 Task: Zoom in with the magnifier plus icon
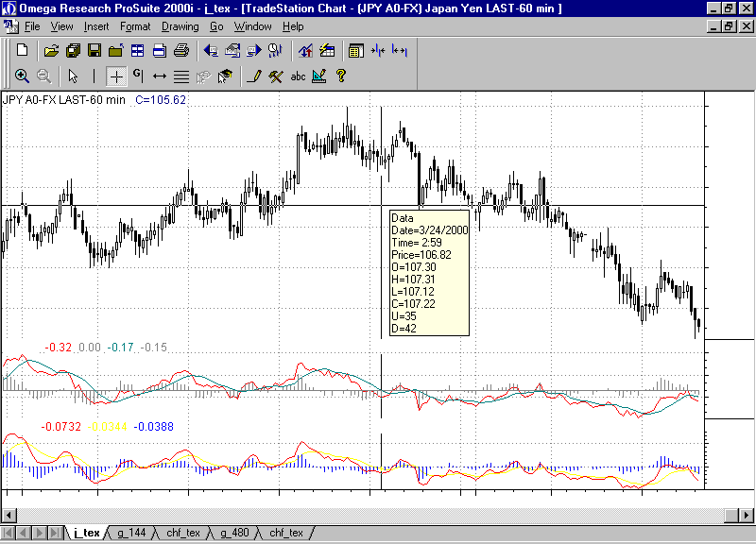coord(22,76)
